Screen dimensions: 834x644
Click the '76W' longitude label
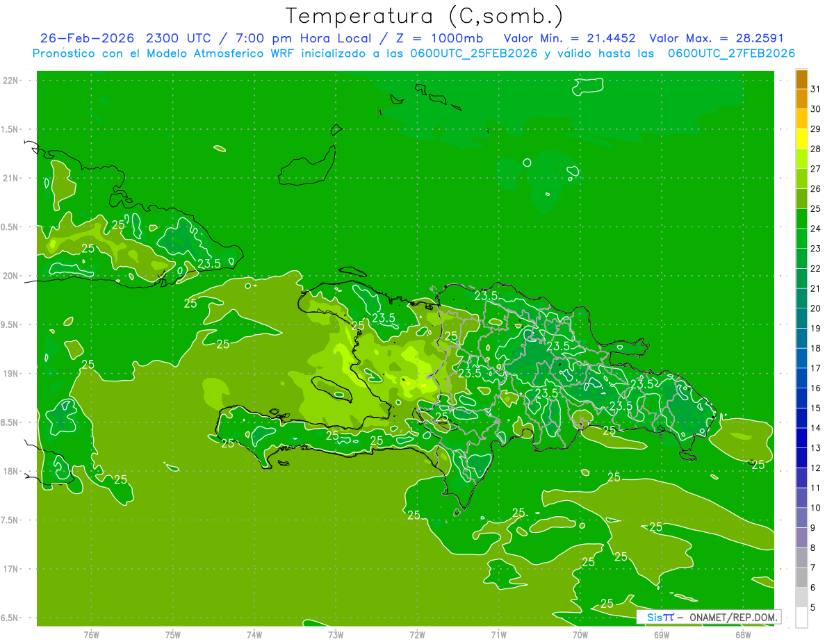coord(91,635)
